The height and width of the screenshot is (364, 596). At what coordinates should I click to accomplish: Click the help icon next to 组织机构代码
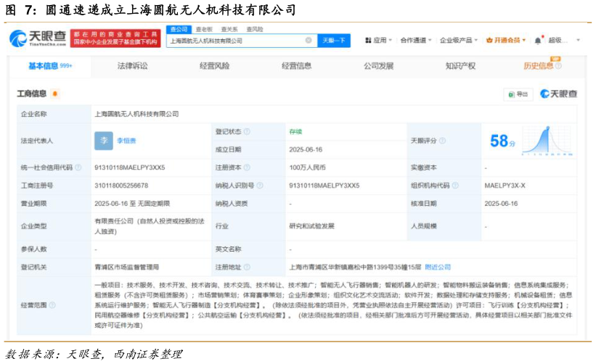(455, 185)
